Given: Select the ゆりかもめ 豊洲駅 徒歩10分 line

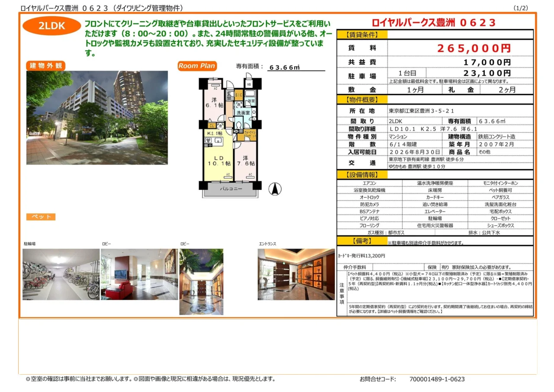Looking at the screenshot, I should coord(417,167).
